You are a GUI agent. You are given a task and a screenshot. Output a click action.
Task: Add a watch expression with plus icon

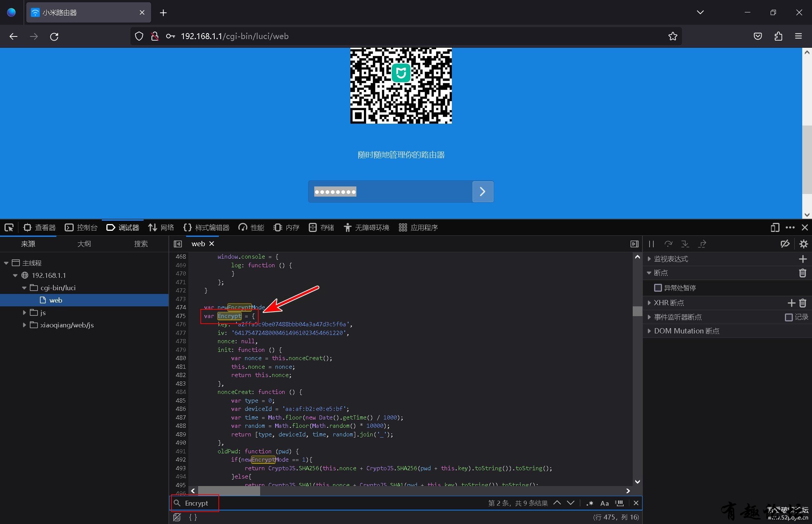[x=803, y=259]
